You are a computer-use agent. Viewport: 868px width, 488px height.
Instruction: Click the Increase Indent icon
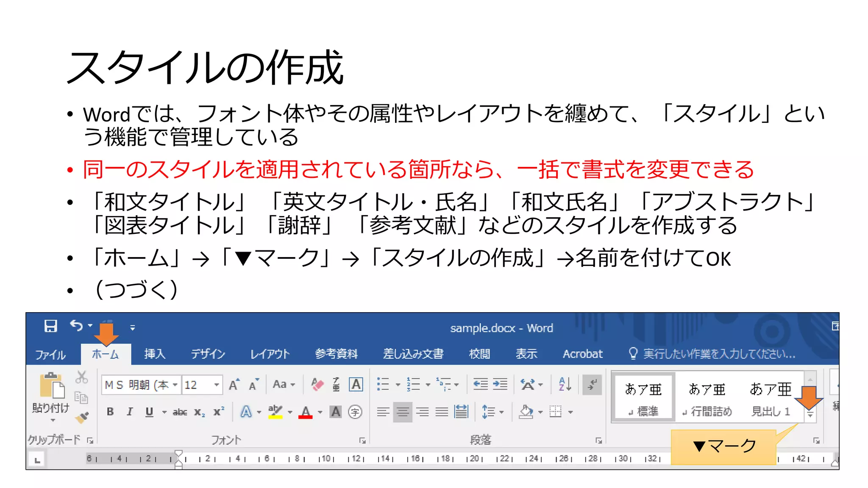tap(500, 385)
